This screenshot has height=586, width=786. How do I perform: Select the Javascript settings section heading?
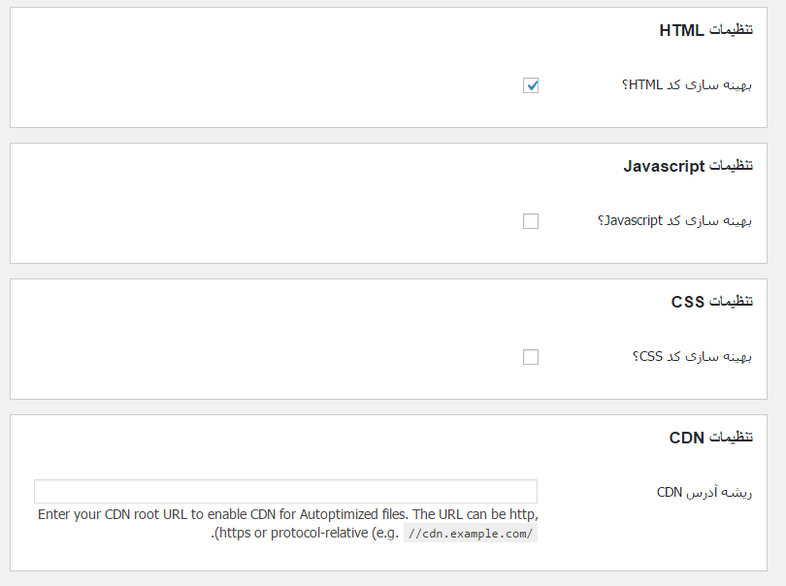pyautogui.click(x=688, y=166)
